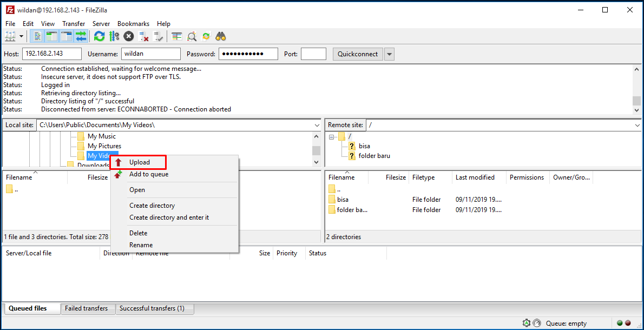Collapse the remote root directory tree
The height and width of the screenshot is (330, 644).
[331, 136]
